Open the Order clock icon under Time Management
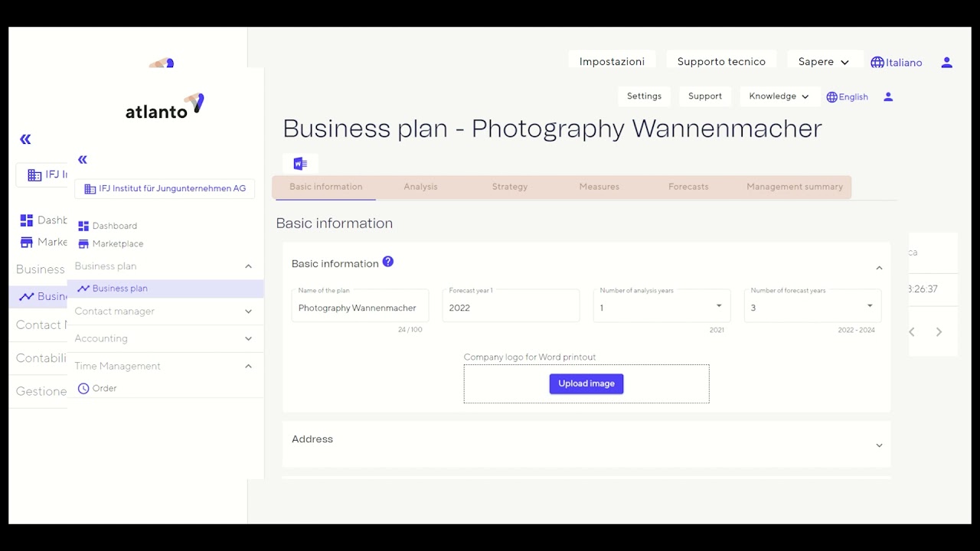 coord(83,388)
